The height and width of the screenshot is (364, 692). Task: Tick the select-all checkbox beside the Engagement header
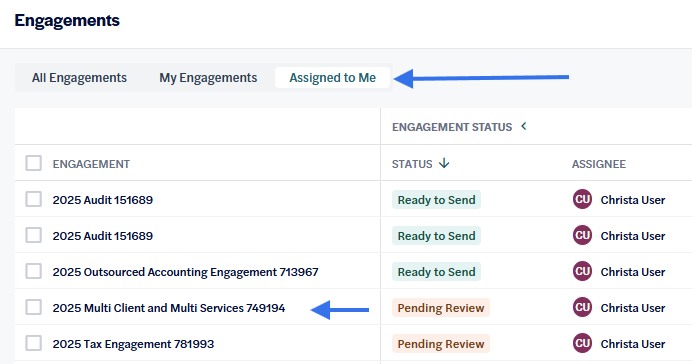pyautogui.click(x=34, y=163)
